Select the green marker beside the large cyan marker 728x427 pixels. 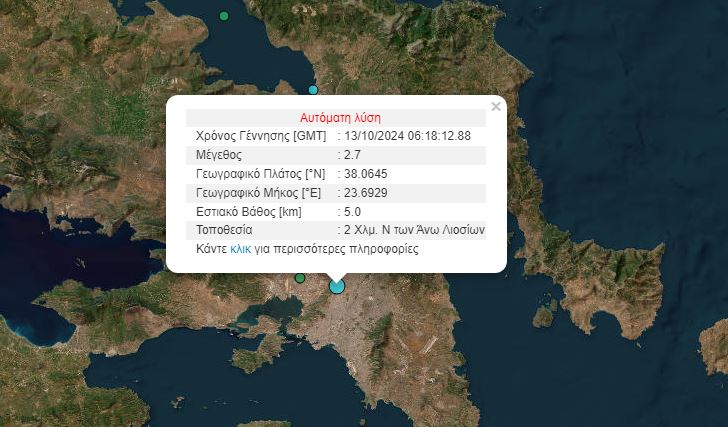[x=300, y=278]
